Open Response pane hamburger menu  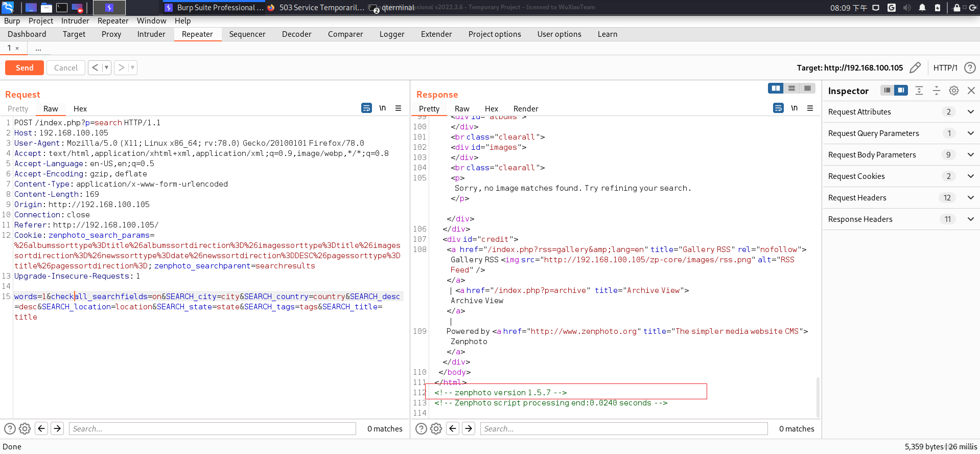[810, 108]
